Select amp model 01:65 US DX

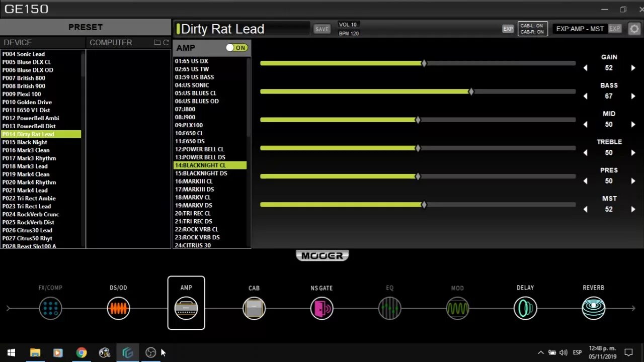(210, 61)
